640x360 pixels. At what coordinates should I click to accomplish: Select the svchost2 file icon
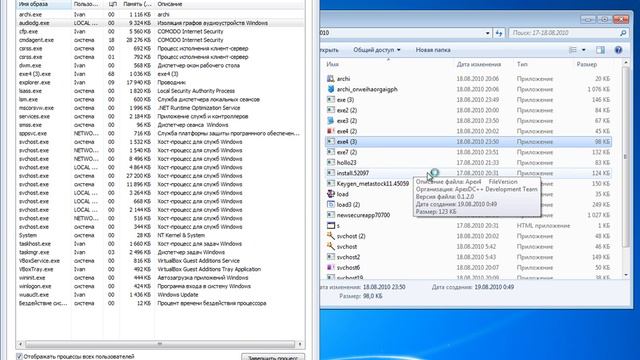(x=331, y=257)
